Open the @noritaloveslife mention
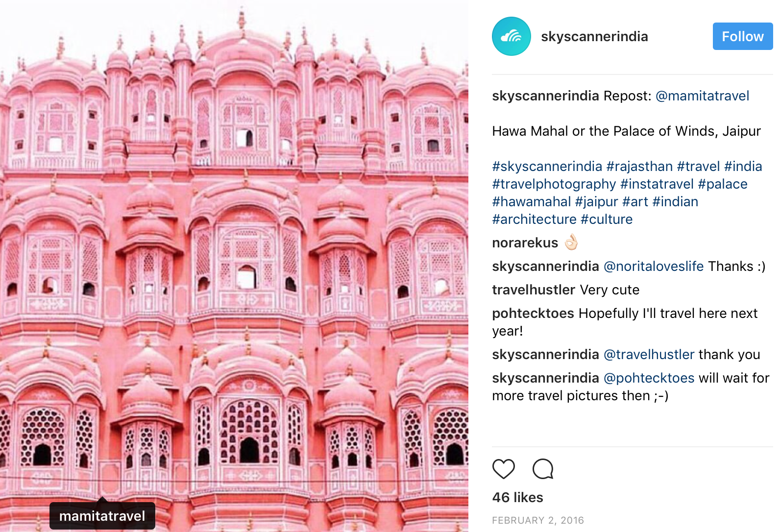 point(654,266)
